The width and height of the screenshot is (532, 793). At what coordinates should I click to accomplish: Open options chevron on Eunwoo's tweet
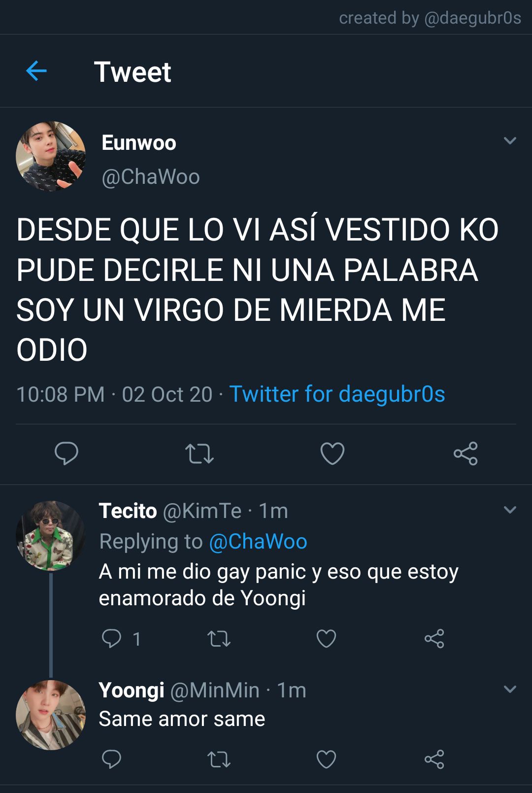tap(510, 141)
